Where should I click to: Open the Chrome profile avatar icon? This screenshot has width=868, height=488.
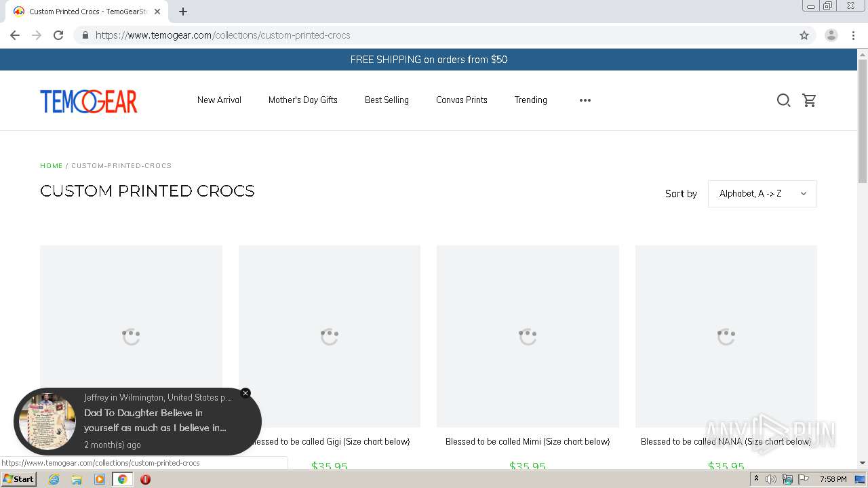tap(831, 35)
